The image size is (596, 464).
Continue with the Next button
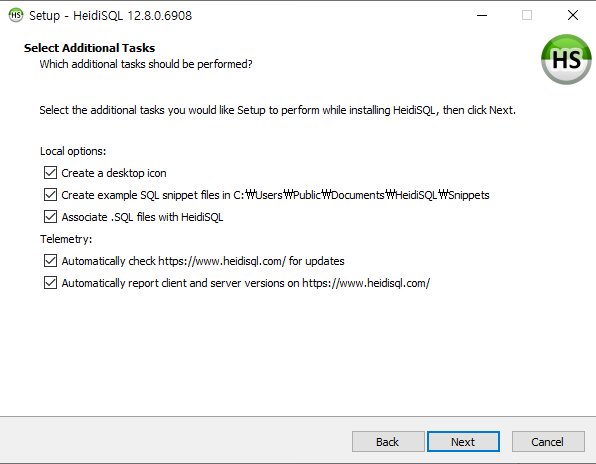tap(463, 442)
